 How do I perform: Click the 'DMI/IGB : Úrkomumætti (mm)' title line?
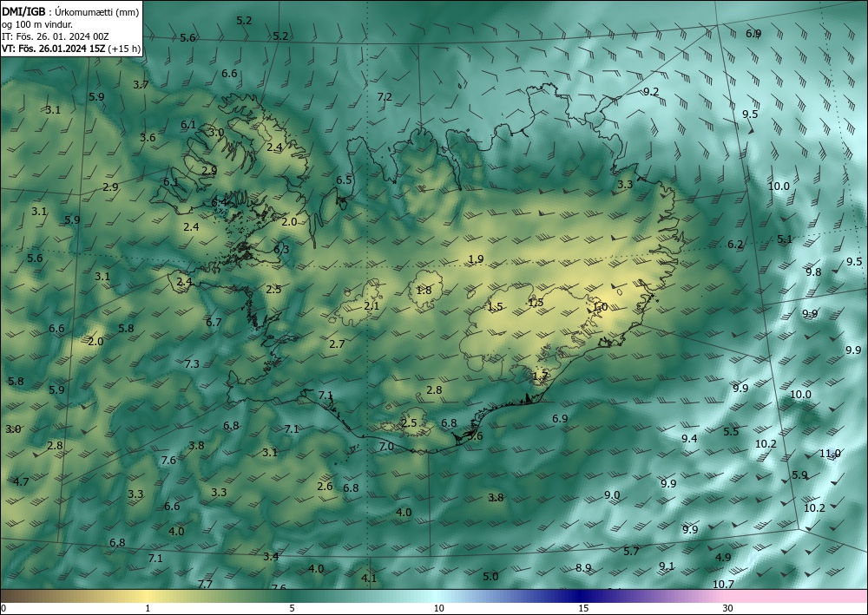70,11
